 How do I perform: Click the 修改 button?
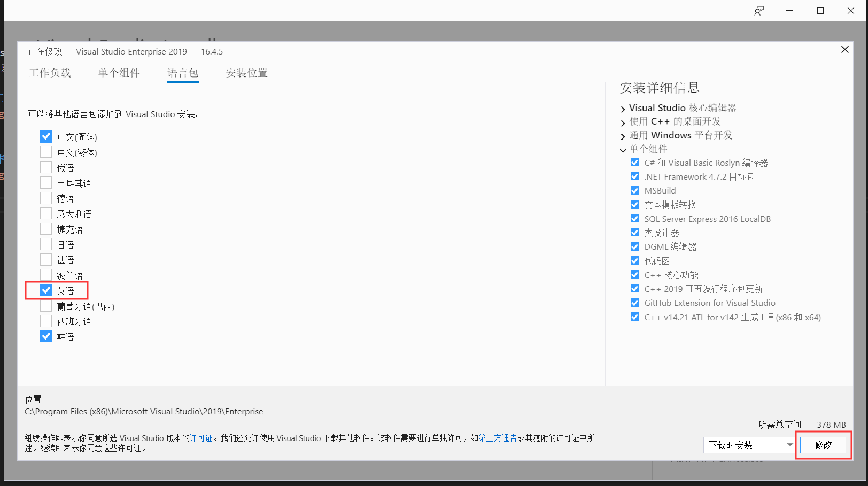[823, 445]
